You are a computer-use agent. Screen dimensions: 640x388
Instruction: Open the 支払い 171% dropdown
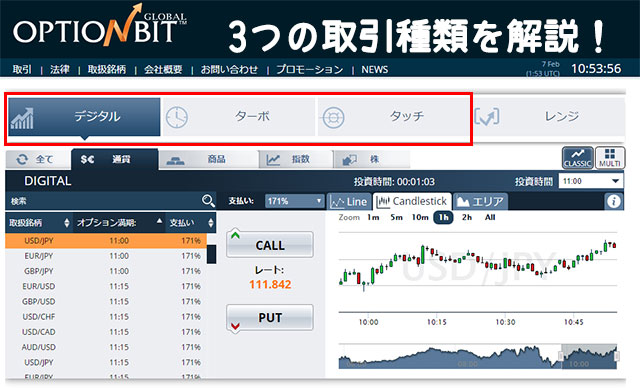(294, 201)
